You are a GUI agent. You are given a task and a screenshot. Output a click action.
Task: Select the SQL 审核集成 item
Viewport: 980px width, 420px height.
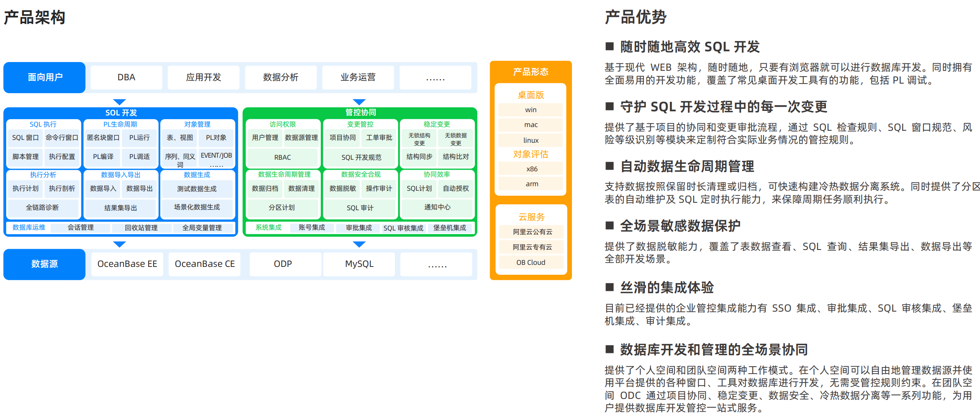click(404, 228)
